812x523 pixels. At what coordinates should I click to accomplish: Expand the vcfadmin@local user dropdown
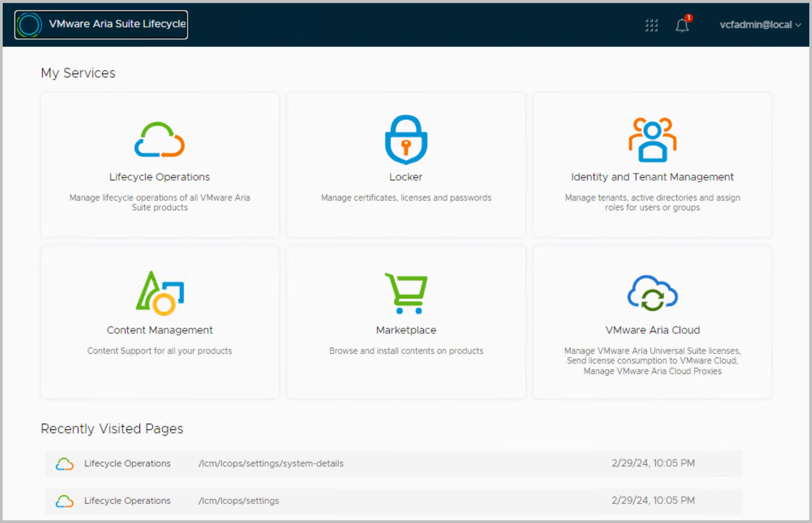(760, 25)
